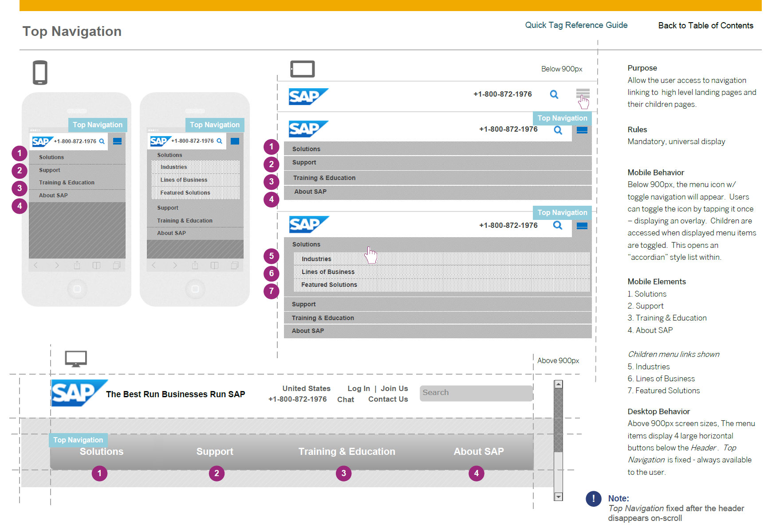
Task: Click About SAP desktop nav button
Action: click(x=479, y=452)
